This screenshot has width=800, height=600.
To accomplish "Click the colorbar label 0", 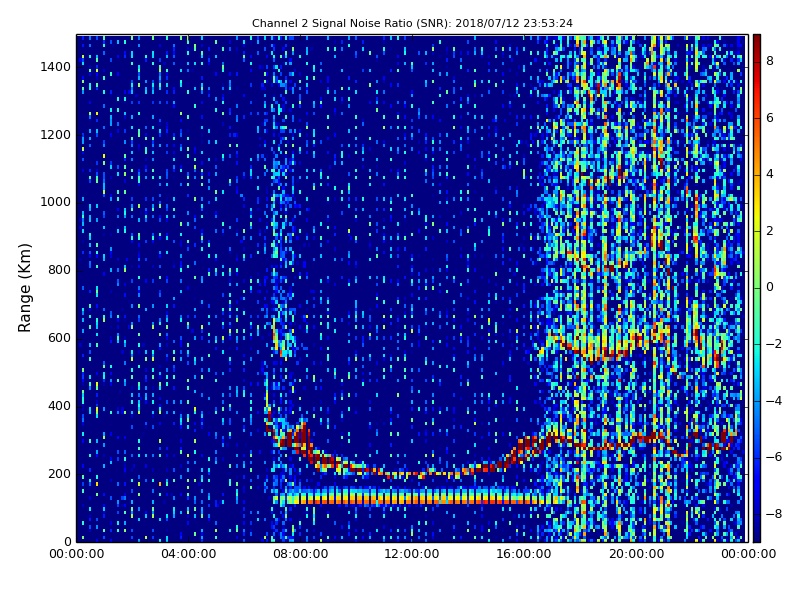I will tap(770, 287).
